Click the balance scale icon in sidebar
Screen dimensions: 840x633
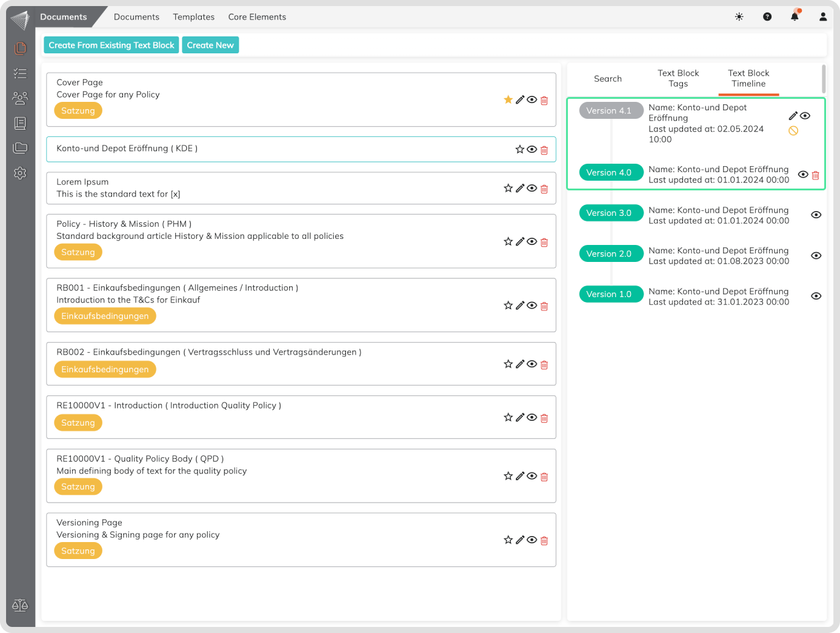click(20, 605)
